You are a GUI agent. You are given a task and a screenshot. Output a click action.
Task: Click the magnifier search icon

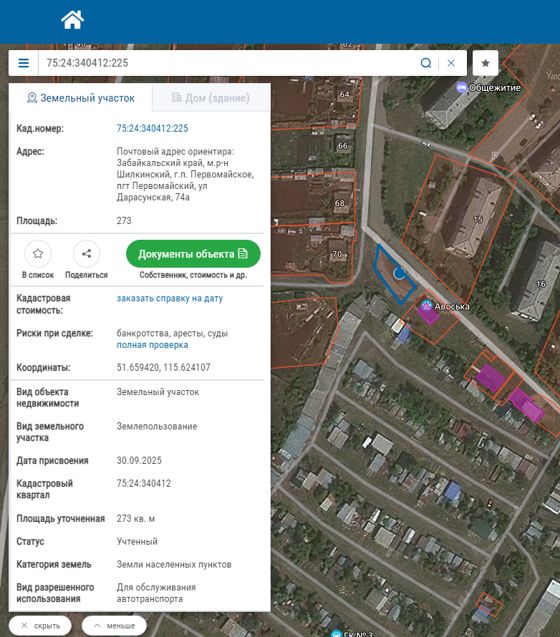coord(425,63)
